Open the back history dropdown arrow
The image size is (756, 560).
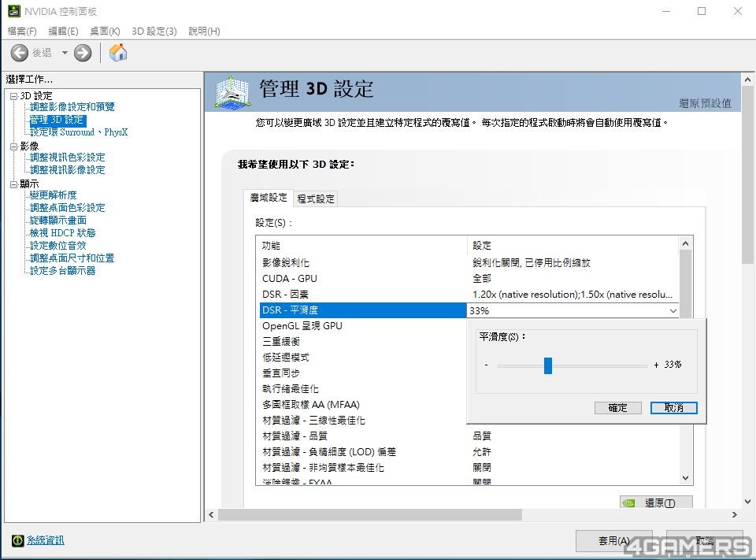coord(65,53)
